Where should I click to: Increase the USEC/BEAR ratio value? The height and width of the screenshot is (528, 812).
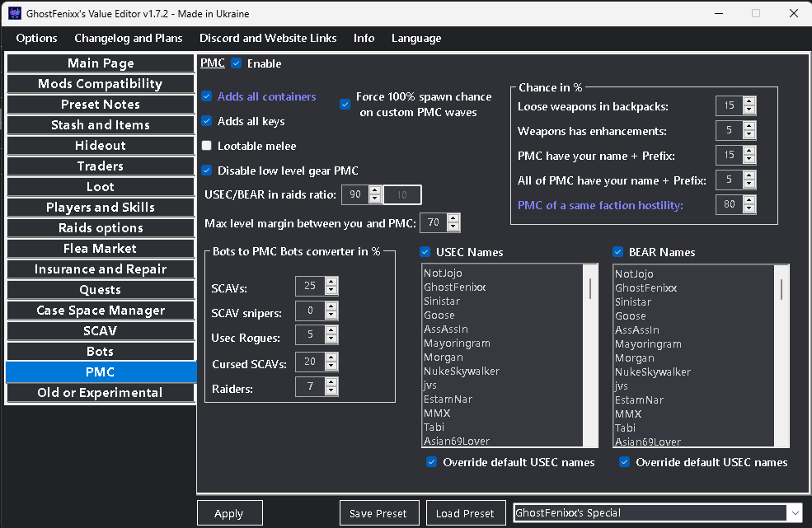tap(375, 190)
